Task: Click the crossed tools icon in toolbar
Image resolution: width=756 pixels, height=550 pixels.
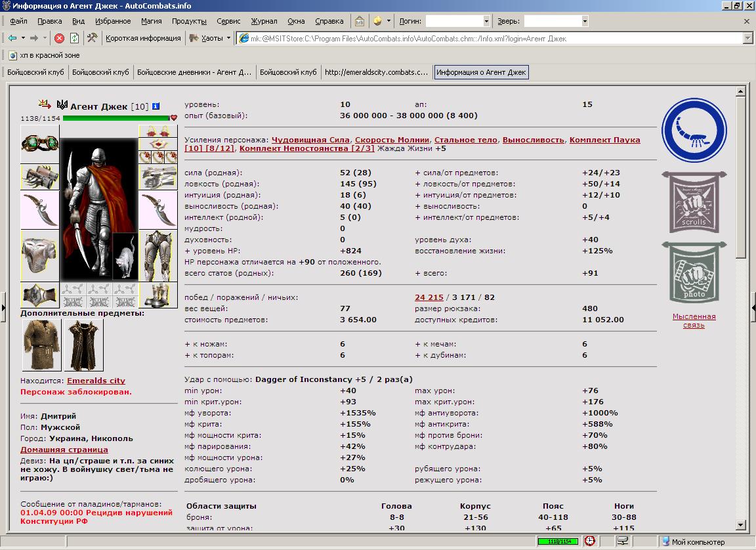Action: point(92,37)
